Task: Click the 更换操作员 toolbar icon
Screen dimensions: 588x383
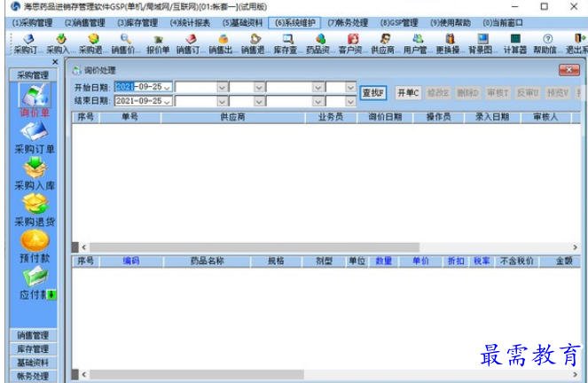Action: tap(450, 43)
